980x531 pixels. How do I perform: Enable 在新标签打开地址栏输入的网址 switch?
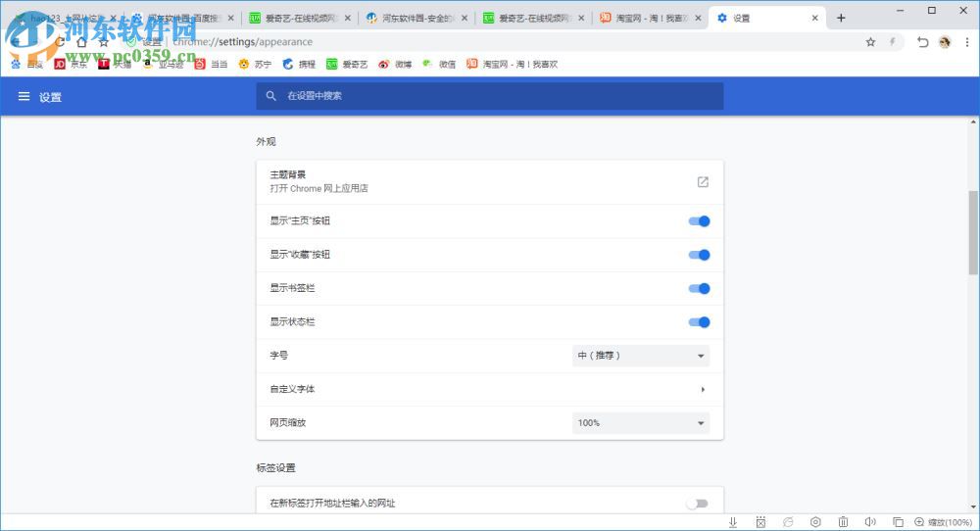click(698, 504)
